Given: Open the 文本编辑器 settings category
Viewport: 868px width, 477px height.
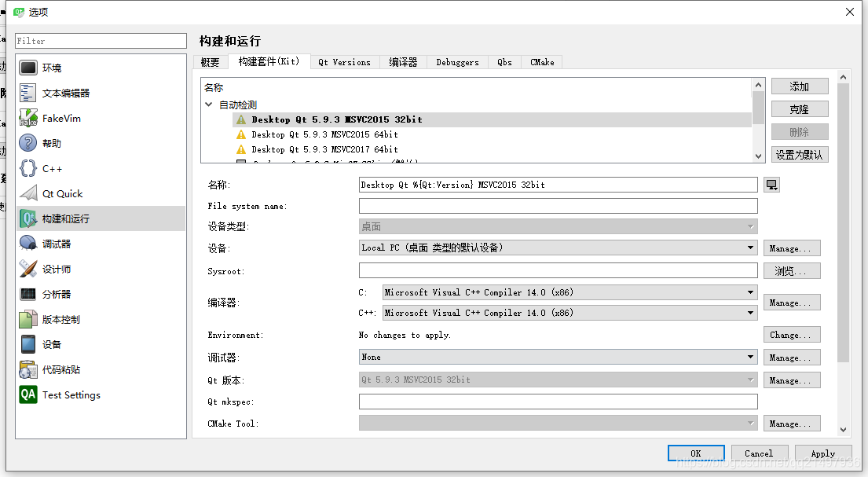Looking at the screenshot, I should pyautogui.click(x=101, y=93).
